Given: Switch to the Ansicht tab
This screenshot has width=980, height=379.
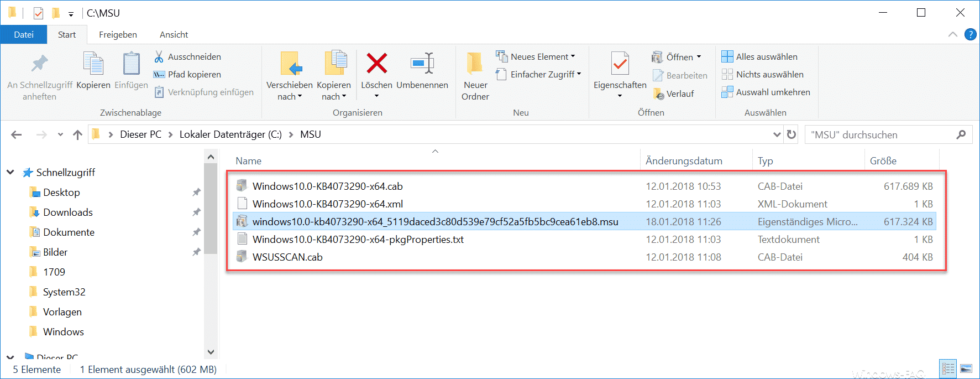Looking at the screenshot, I should 174,34.
